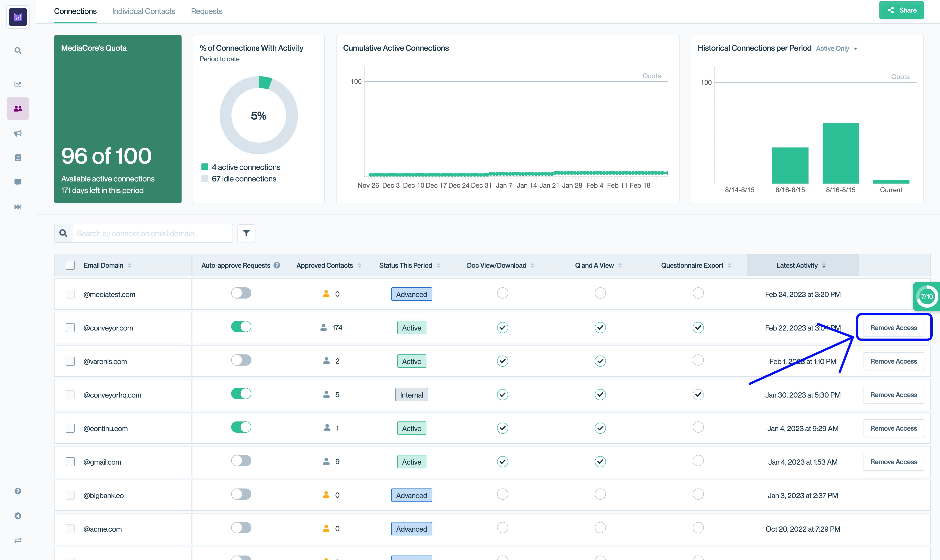Open the Active Only dropdown
Screen dimensions: 940x560
pyautogui.click(x=836, y=49)
